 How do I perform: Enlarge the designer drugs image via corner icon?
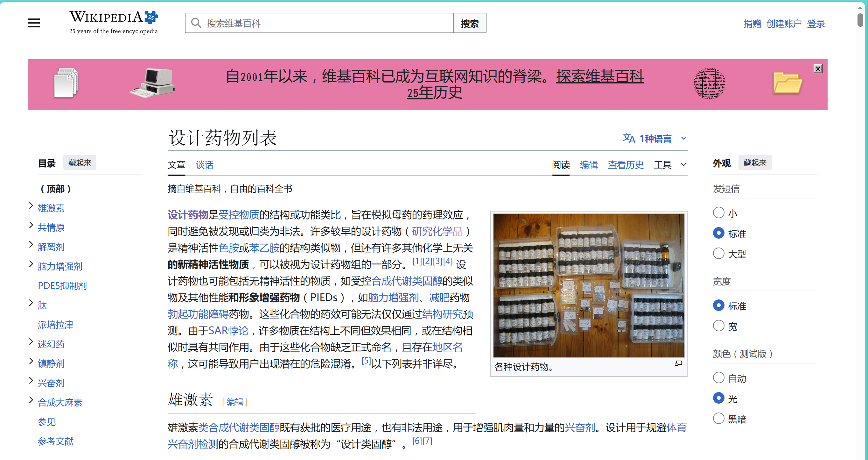pyautogui.click(x=678, y=363)
